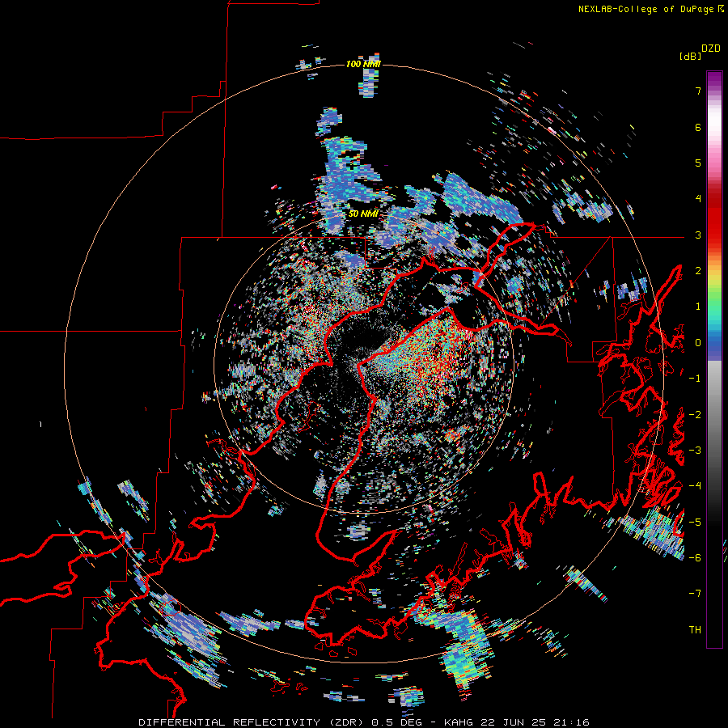Click the 3 value on the dB scale
The height and width of the screenshot is (728, 728).
(698, 235)
